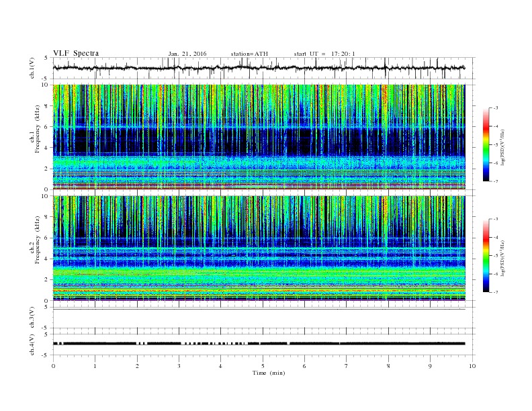Click the ch.1 waveform trace panel
This screenshot has width=532, height=411.
(264, 68)
